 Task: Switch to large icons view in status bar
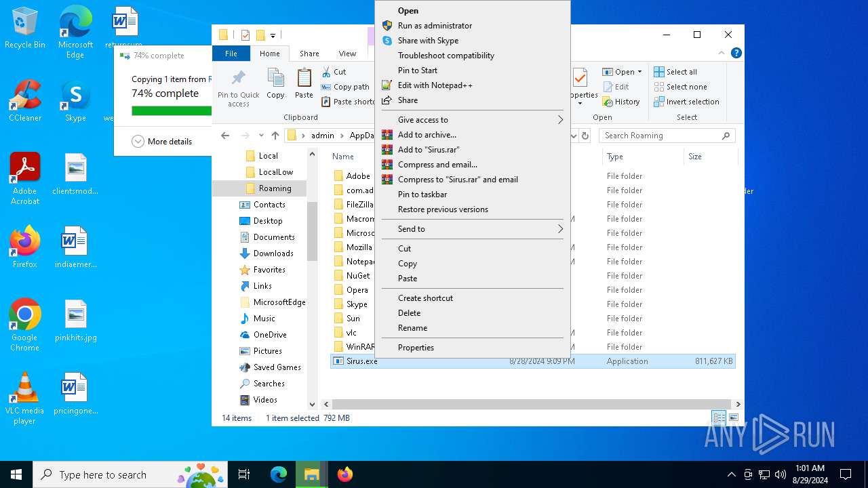(734, 418)
